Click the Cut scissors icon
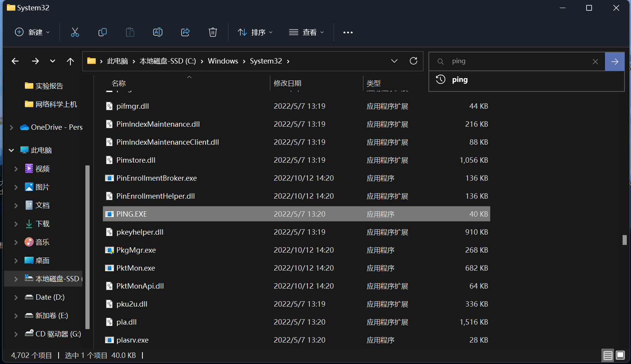The height and width of the screenshot is (364, 631). 75,32
